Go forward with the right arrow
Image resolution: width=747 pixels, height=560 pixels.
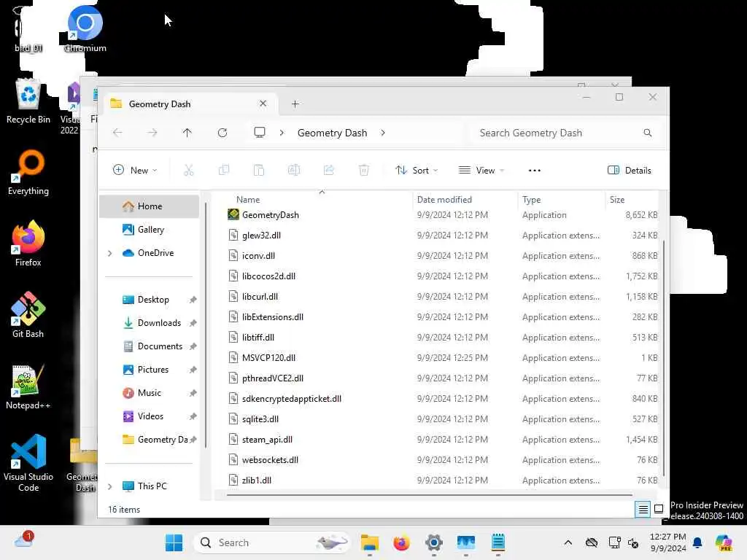click(152, 133)
